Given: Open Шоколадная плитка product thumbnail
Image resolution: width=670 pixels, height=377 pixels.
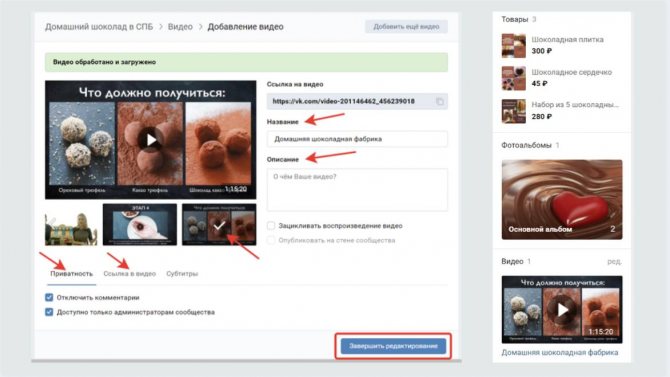Looking at the screenshot, I should pyautogui.click(x=514, y=45).
